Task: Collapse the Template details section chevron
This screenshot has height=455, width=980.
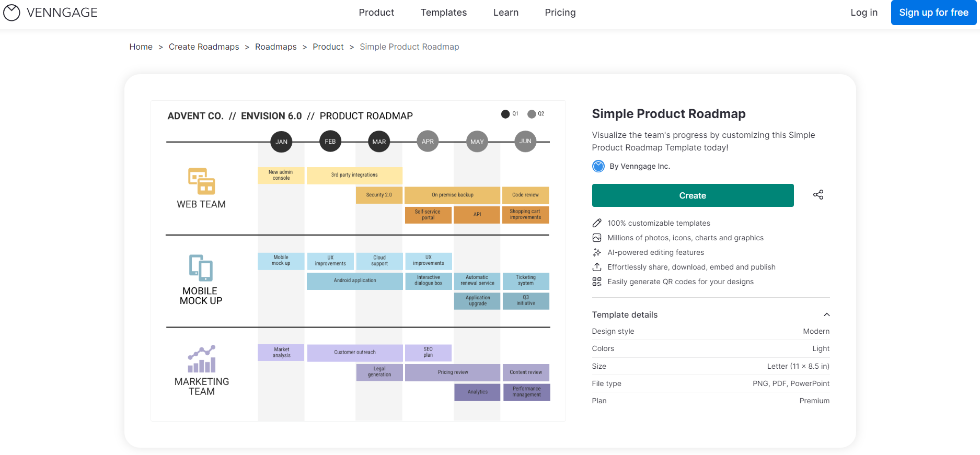Action: [826, 314]
